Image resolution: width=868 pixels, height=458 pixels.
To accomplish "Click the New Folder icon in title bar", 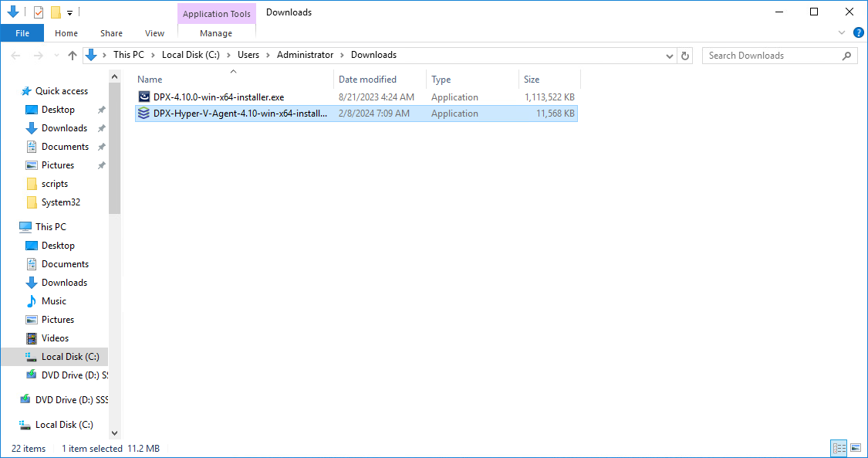I will click(56, 12).
